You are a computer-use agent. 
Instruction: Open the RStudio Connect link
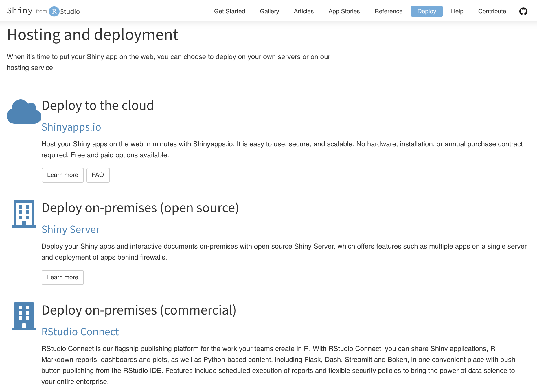(80, 332)
